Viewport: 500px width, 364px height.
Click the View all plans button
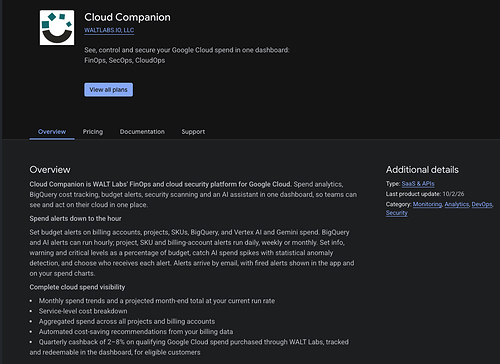tap(108, 90)
